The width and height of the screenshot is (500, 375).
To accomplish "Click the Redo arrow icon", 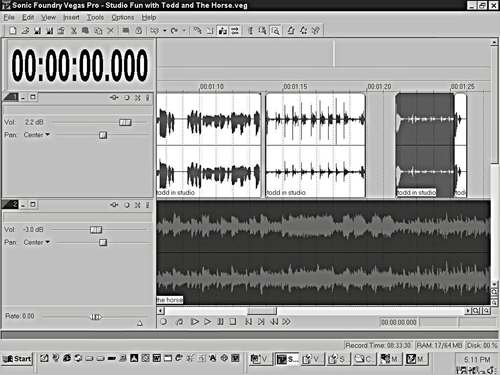I will point(174,31).
